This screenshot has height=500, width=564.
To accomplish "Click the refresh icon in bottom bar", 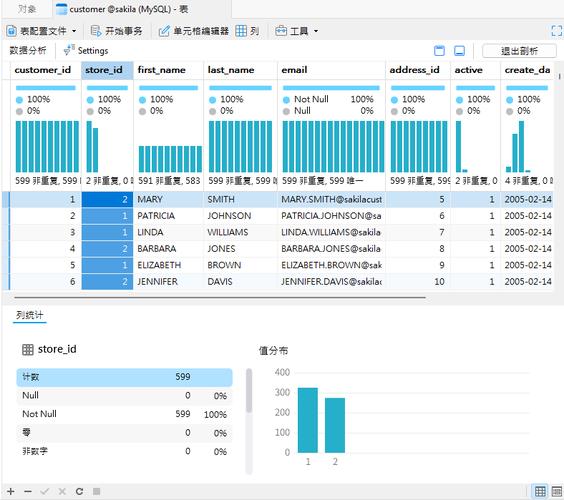I will tap(79, 491).
